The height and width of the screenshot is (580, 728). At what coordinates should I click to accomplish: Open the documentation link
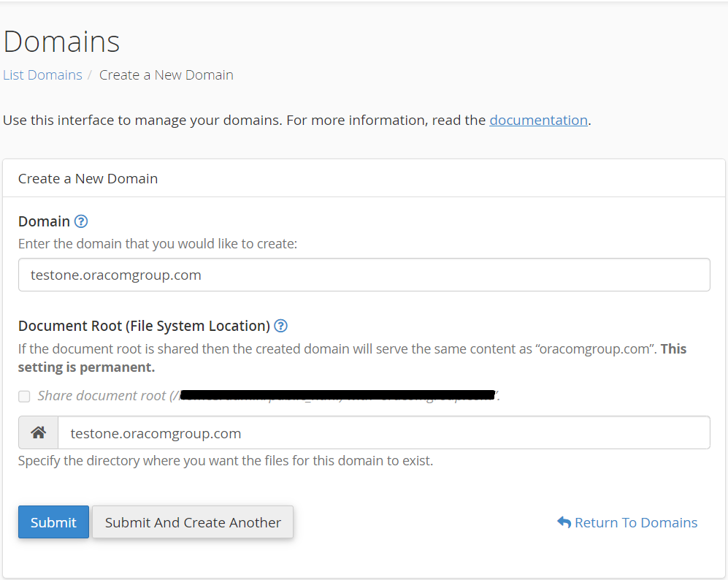[x=538, y=120]
